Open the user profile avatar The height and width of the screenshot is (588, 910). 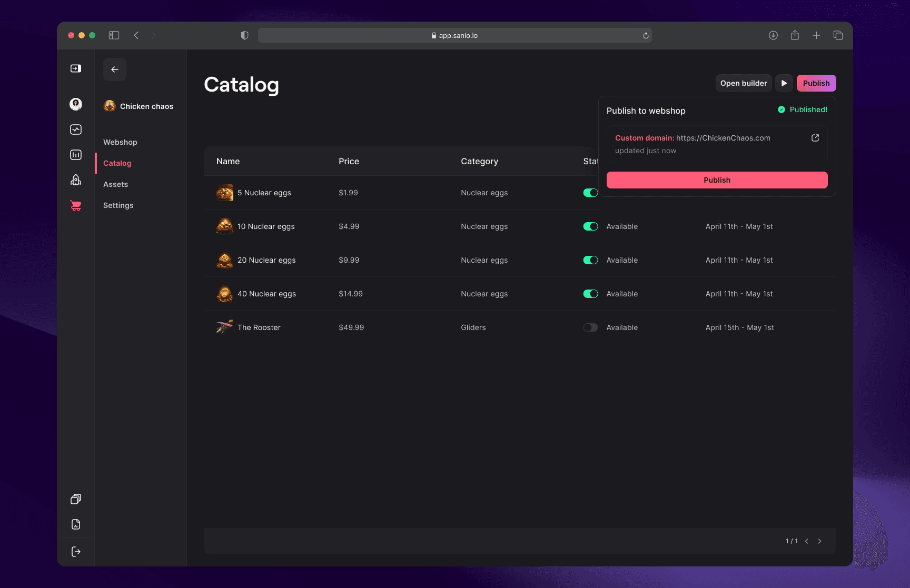tap(76, 104)
